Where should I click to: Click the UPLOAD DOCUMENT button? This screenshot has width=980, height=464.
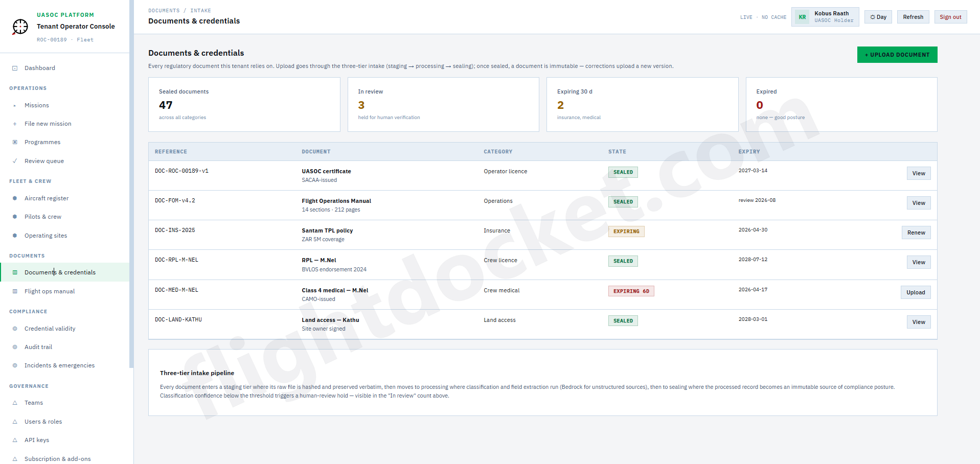[x=897, y=55]
